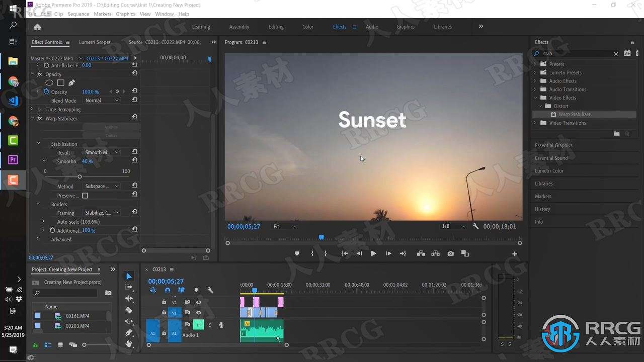The image size is (644, 362).
Task: Open Program monitor settings wrench
Action: tap(476, 227)
